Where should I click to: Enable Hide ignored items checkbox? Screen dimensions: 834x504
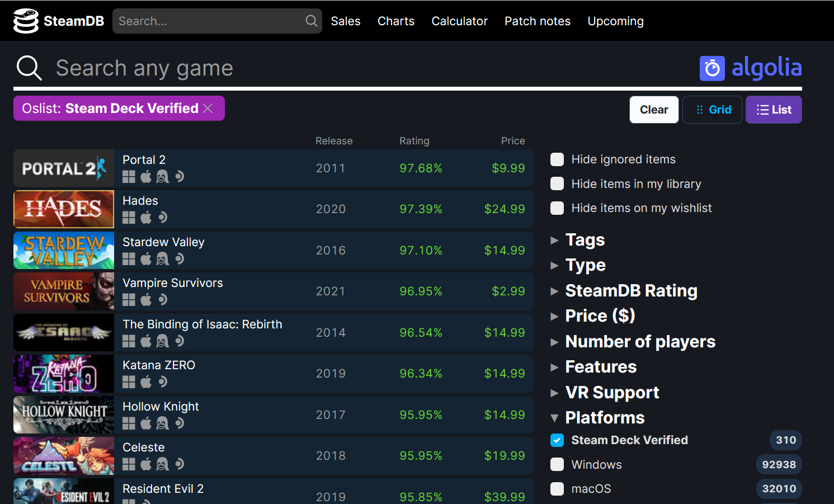(x=557, y=159)
